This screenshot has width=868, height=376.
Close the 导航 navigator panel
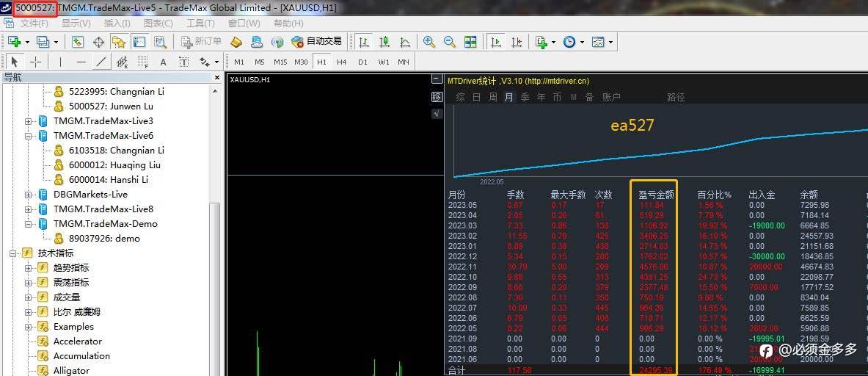click(217, 78)
